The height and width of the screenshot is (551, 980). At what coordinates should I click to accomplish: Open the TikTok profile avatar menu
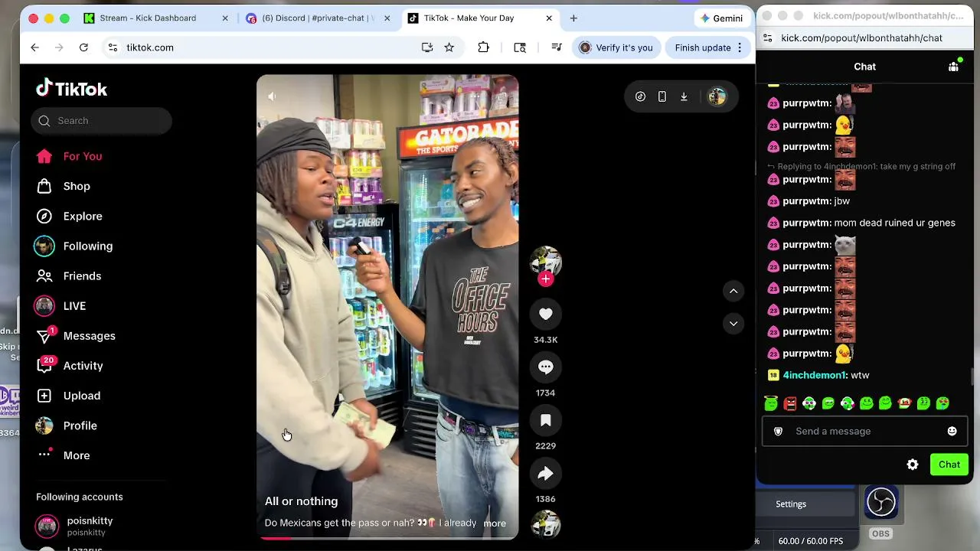point(717,96)
